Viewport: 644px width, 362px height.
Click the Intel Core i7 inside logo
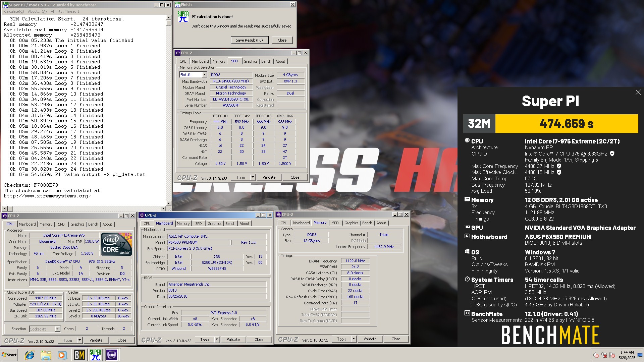[x=116, y=244]
